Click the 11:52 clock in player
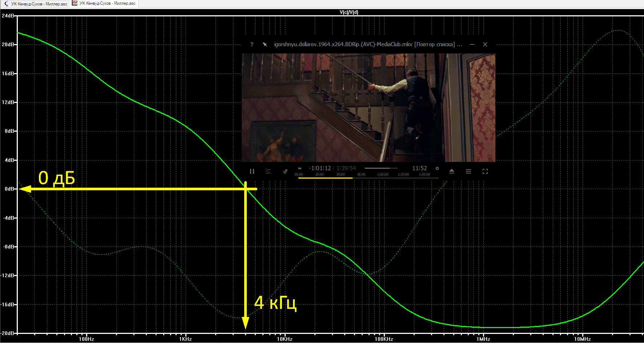This screenshot has width=644, height=343. 419,168
